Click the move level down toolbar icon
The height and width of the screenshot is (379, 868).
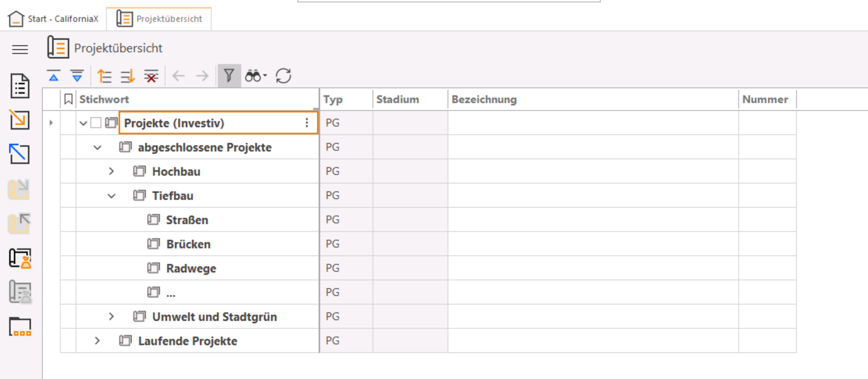coord(128,76)
